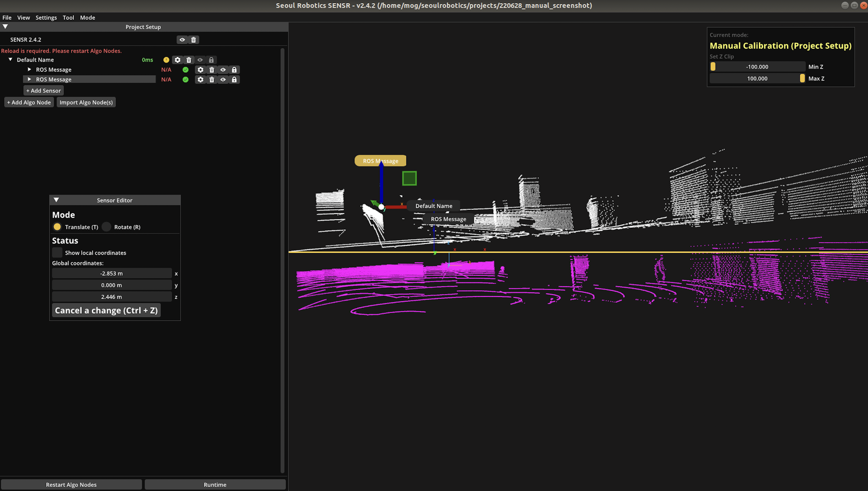Open the Mode menu

click(88, 17)
